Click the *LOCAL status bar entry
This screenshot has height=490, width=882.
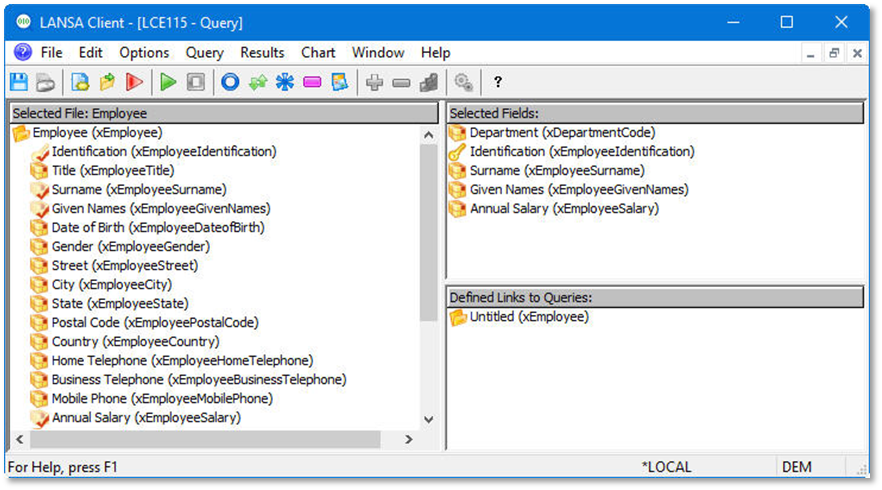(667, 467)
